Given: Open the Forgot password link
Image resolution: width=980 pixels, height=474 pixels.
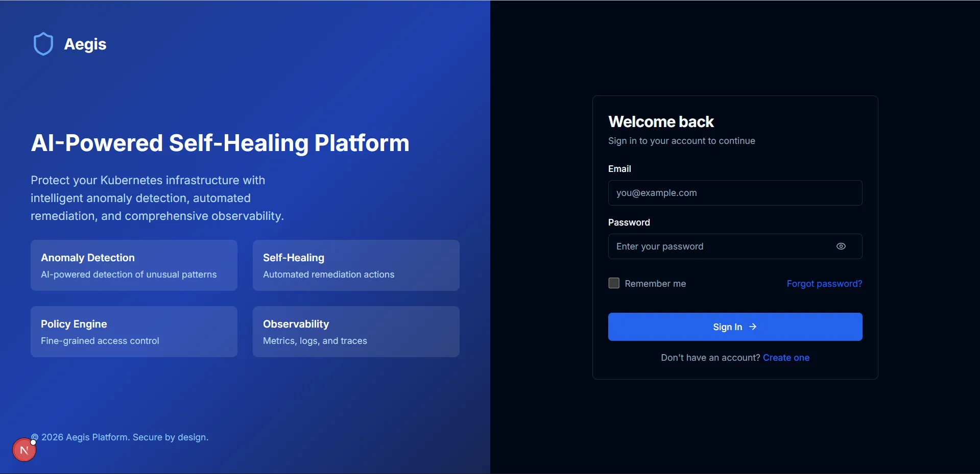Looking at the screenshot, I should (824, 284).
